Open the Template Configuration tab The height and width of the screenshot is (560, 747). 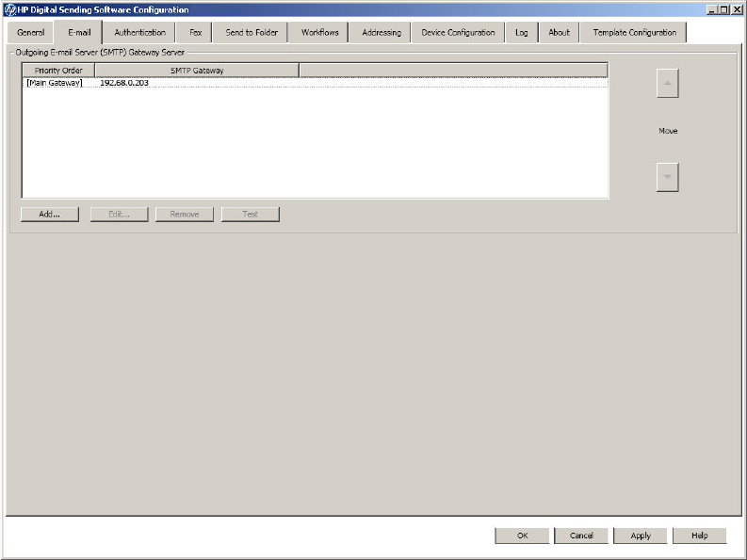pyautogui.click(x=634, y=32)
